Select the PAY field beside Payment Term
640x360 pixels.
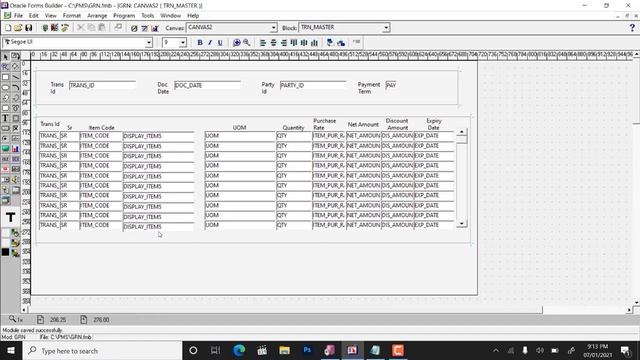pyautogui.click(x=391, y=85)
